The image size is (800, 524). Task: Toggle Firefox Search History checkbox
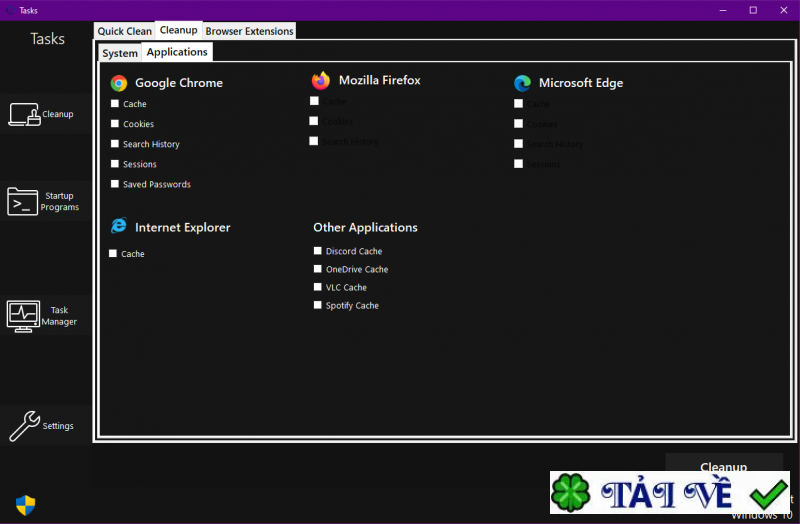pyautogui.click(x=314, y=141)
